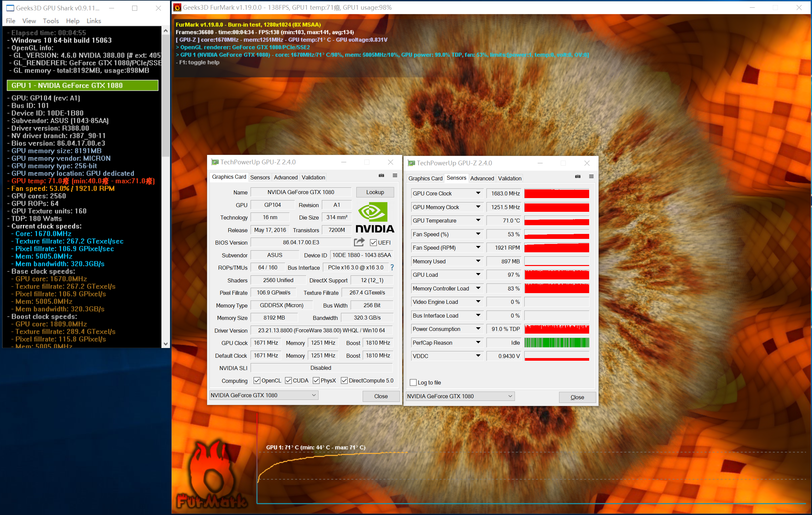The width and height of the screenshot is (812, 515).
Task: Click GPU-Z app icon in Sensors window title bar
Action: pyautogui.click(x=411, y=163)
